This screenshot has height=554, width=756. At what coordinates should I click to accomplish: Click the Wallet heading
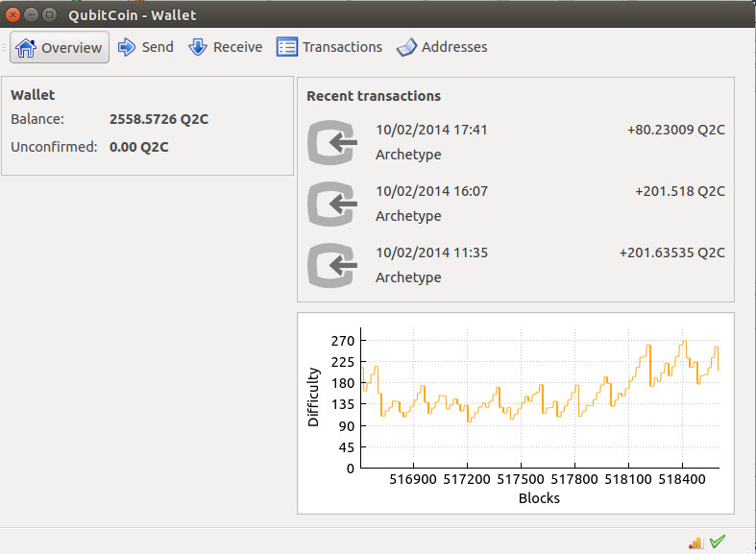pyautogui.click(x=33, y=95)
